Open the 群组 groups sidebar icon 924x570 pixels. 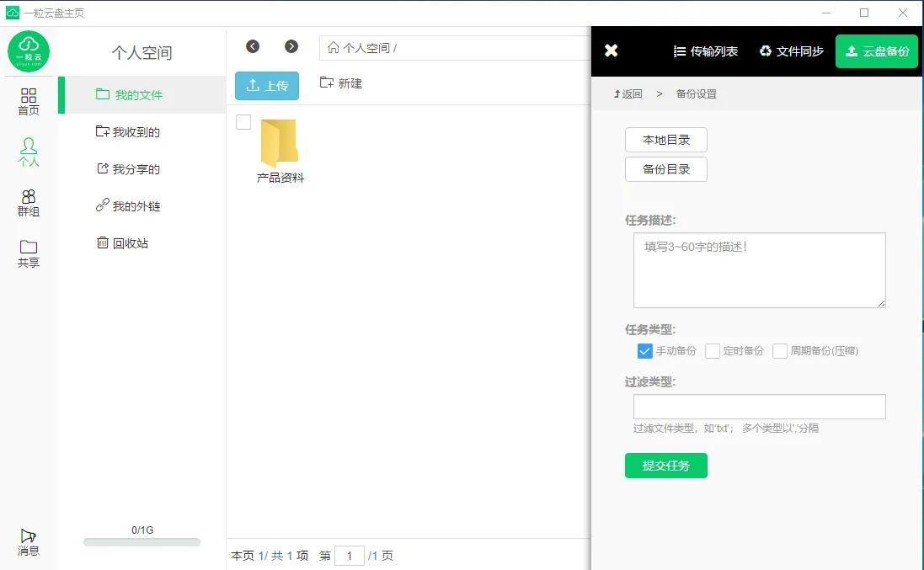[29, 203]
